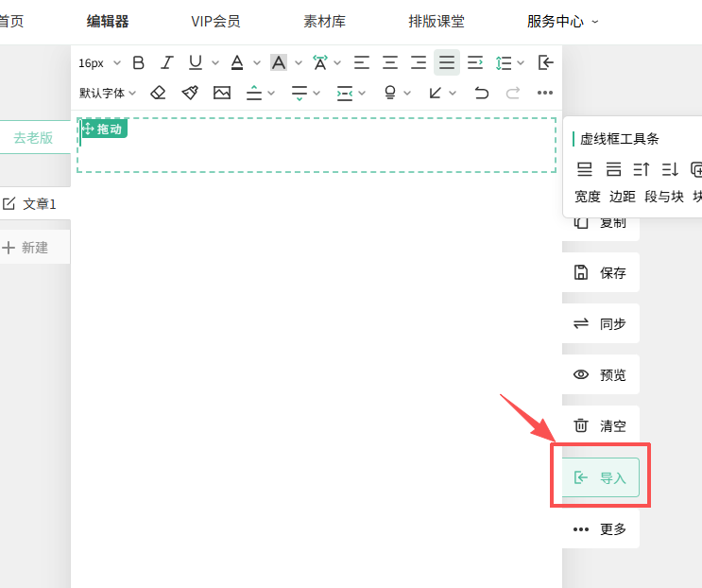Click the format painter brush icon
Image resolution: width=702 pixels, height=588 pixels.
[190, 93]
